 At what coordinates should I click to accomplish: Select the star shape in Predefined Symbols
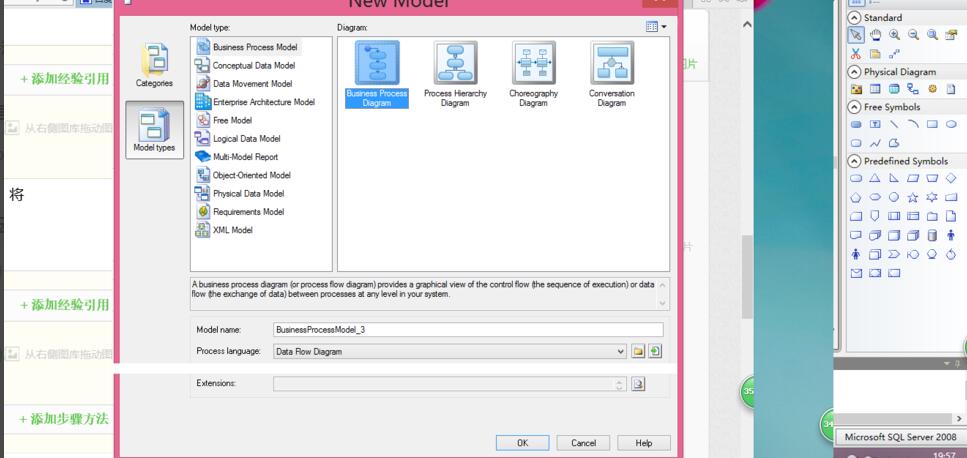[913, 197]
